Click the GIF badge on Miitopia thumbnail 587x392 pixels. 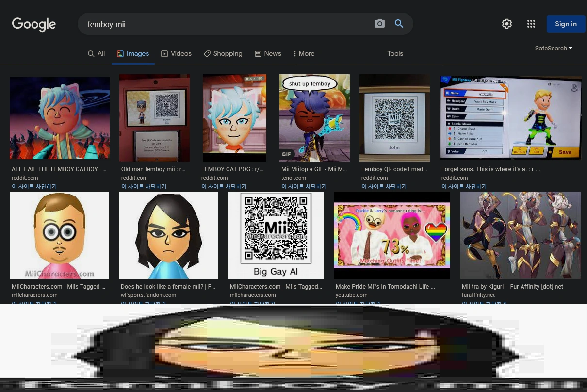(x=287, y=154)
